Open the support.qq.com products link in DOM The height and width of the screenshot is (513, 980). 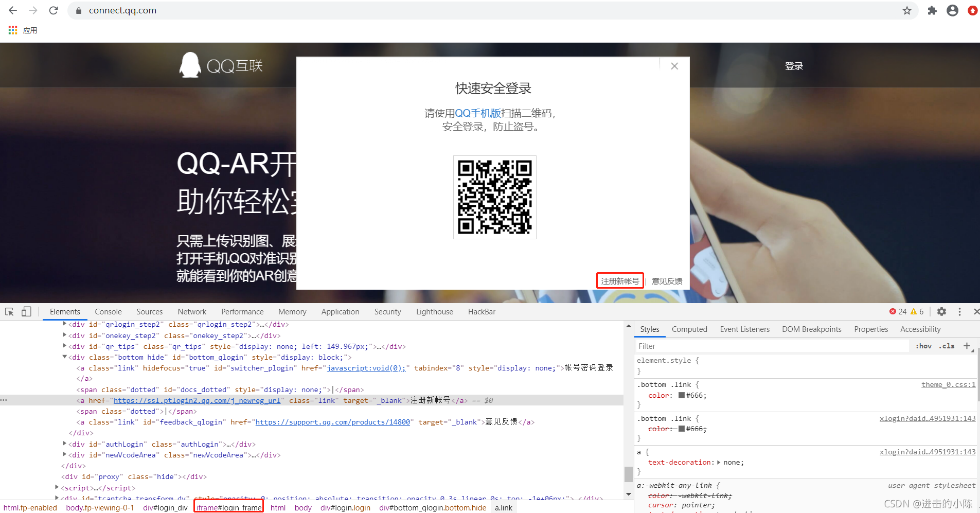pyautogui.click(x=333, y=422)
